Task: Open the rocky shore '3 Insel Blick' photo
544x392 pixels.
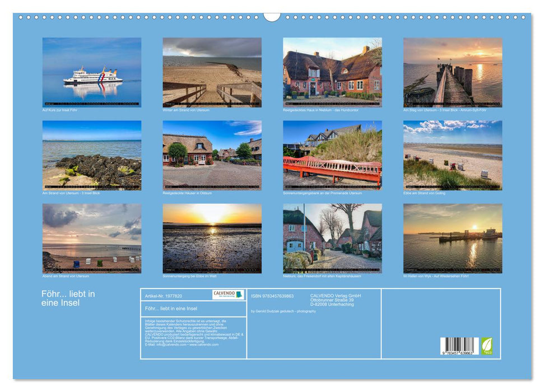Action: point(92,155)
